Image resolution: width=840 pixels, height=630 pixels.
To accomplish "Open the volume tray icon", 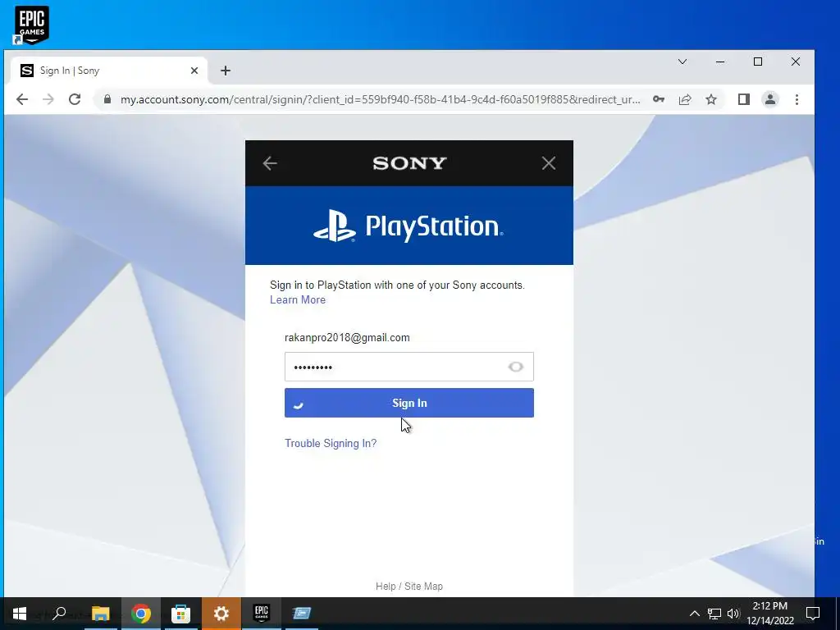I will 733,614.
